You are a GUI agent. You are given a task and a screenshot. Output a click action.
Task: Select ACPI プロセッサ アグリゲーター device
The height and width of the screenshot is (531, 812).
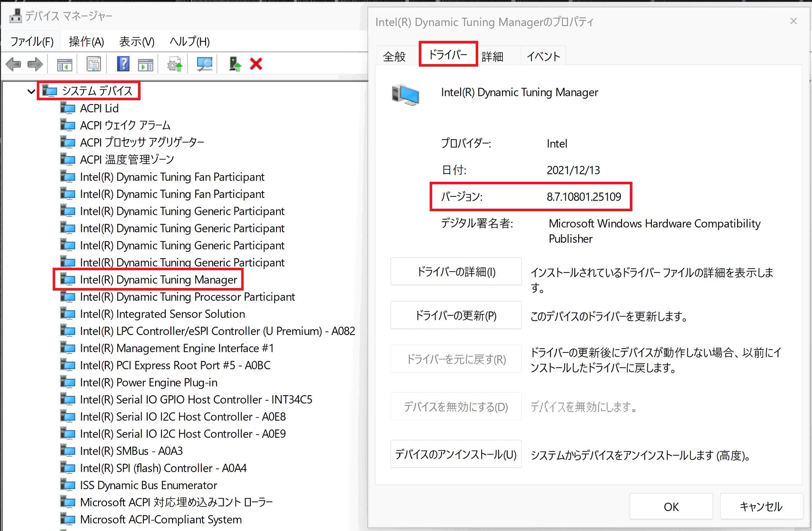pos(142,142)
